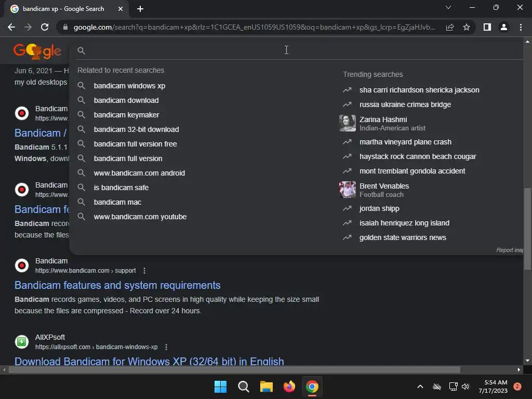Open options for the AllXPsoft result
The image size is (532, 399).
click(x=166, y=347)
